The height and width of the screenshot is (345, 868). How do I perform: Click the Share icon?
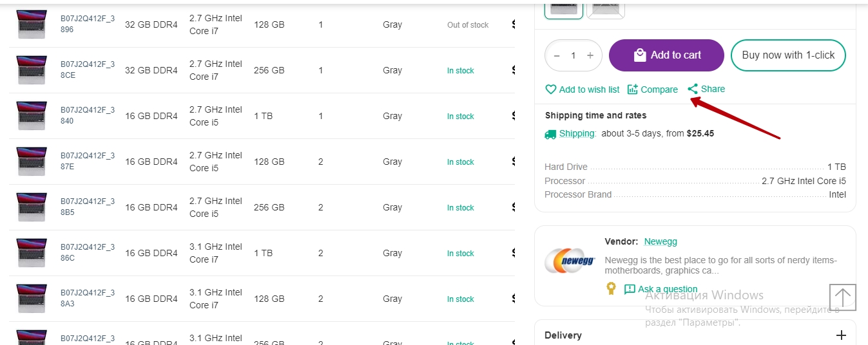tap(693, 89)
